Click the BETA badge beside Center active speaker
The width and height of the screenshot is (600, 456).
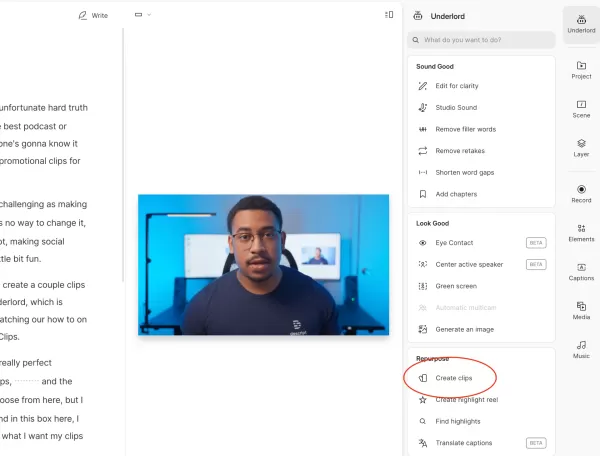536,264
